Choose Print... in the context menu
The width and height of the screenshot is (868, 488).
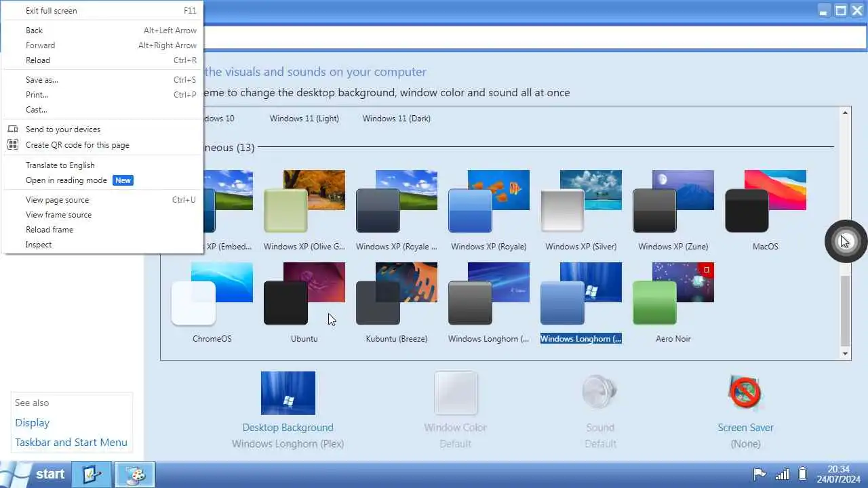[102, 95]
